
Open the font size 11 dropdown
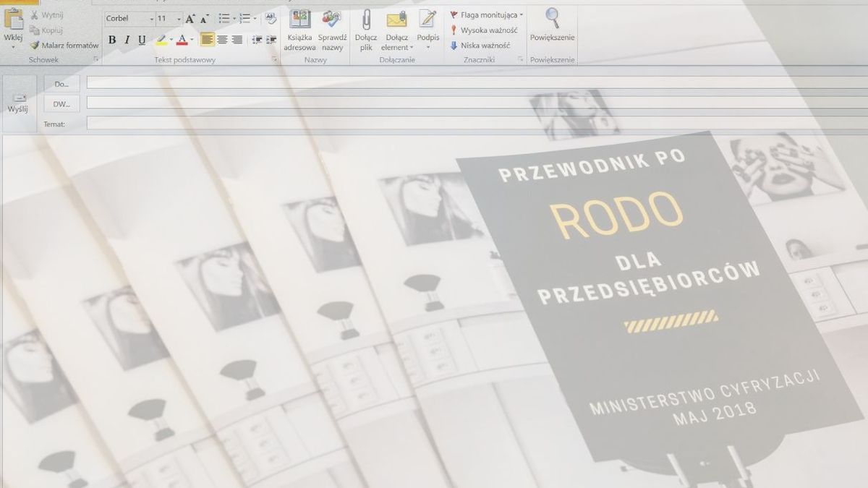178,19
